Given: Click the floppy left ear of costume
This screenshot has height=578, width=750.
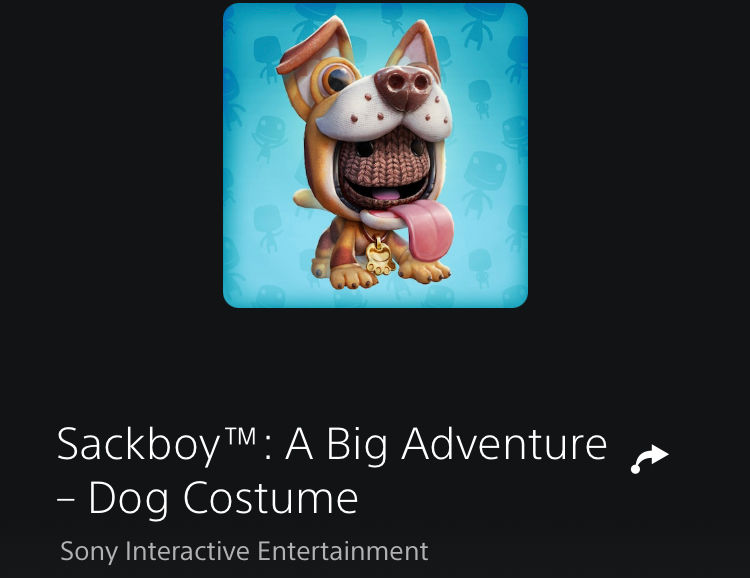Looking at the screenshot, I should point(313,48).
